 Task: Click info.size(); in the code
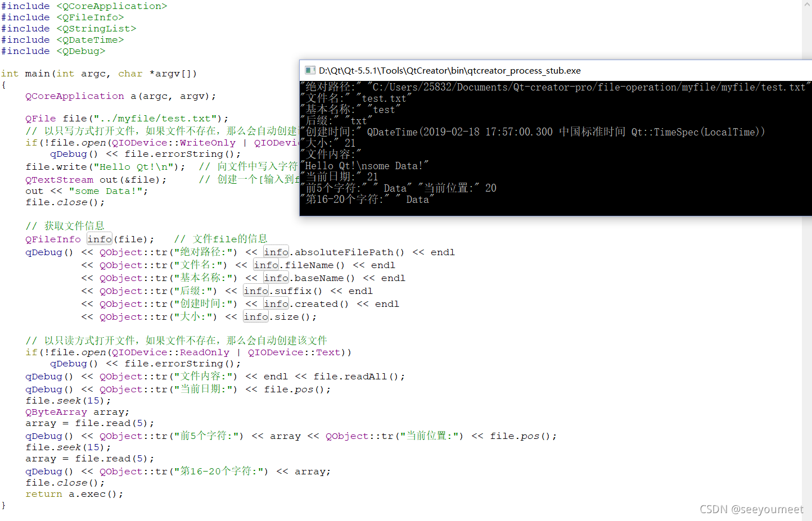[x=280, y=317]
